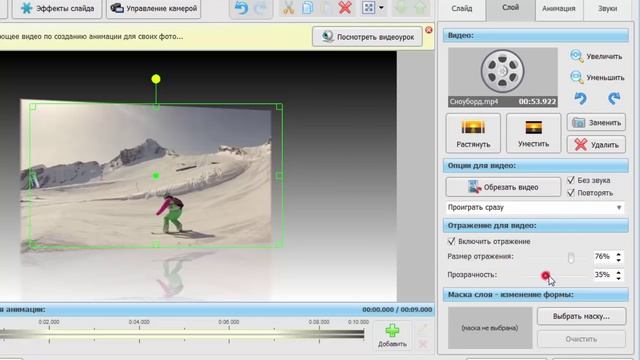This screenshot has width=640, height=360.
Task: Switch to the Слой tab
Action: [x=510, y=8]
